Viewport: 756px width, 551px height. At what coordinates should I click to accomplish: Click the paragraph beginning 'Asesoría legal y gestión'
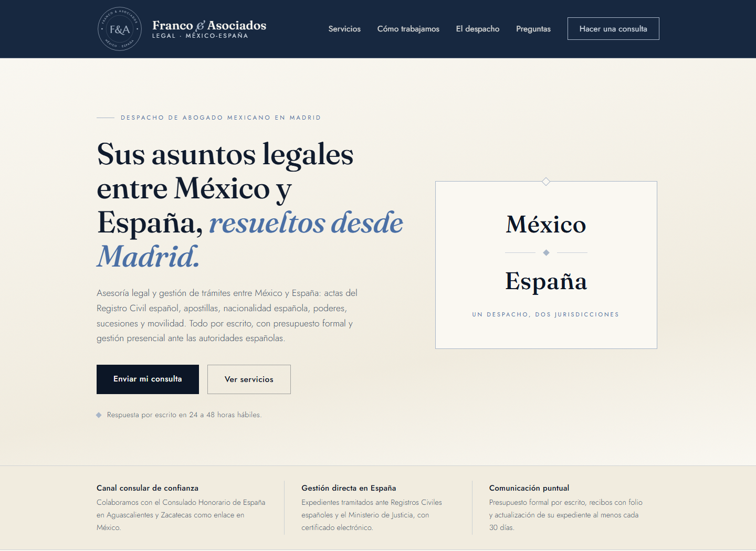(x=227, y=315)
